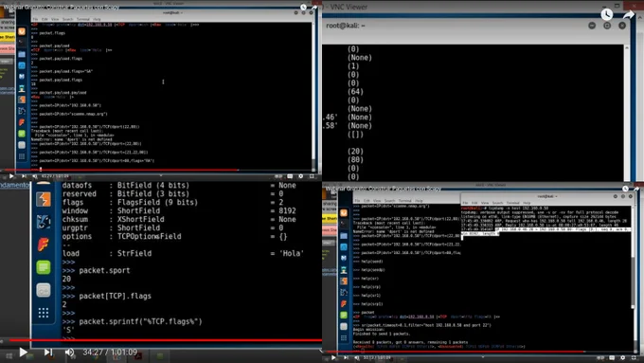644x363 pixels.
Task: Open settings gear in bottom-right player
Action: coord(622,358)
